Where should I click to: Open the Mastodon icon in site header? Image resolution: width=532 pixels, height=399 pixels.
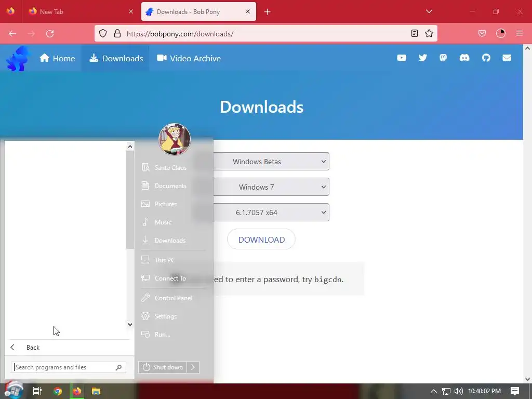443,58
